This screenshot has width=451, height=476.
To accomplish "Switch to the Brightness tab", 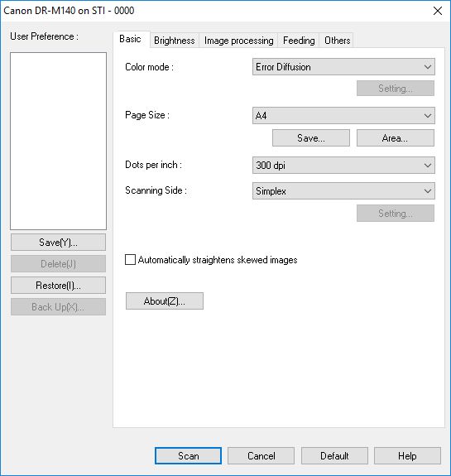I will [175, 41].
